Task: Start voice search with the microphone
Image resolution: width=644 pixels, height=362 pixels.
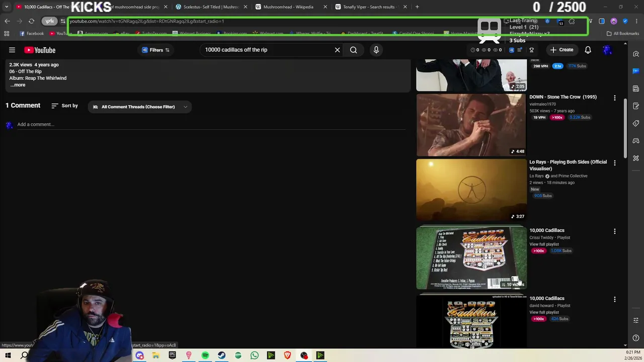Action: pyautogui.click(x=376, y=50)
